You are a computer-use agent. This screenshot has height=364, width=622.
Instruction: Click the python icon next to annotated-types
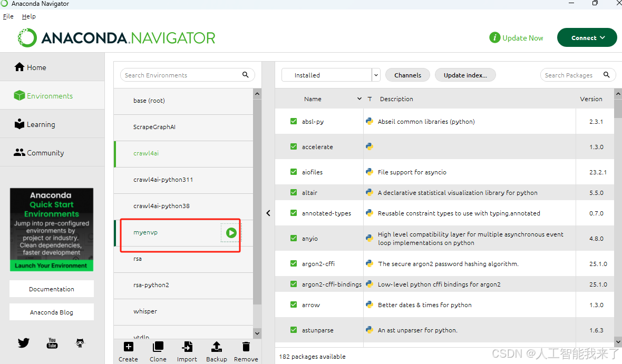click(x=370, y=213)
